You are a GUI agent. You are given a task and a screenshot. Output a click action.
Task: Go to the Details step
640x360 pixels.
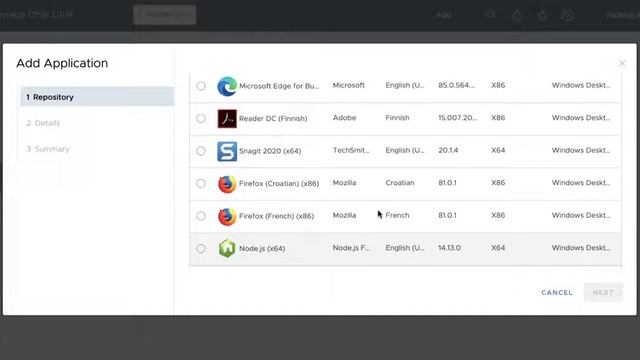coord(43,123)
